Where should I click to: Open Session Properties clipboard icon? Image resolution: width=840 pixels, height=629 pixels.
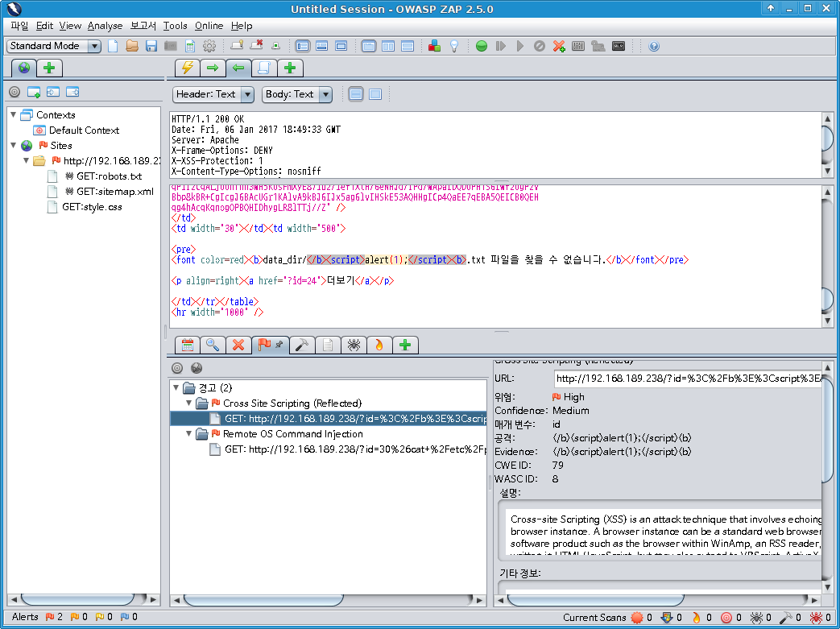pos(190,46)
